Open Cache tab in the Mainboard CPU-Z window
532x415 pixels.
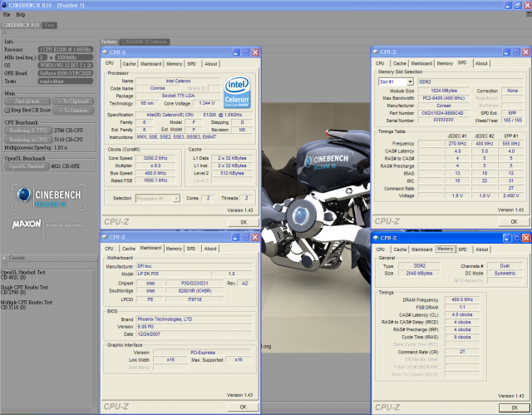(129, 249)
